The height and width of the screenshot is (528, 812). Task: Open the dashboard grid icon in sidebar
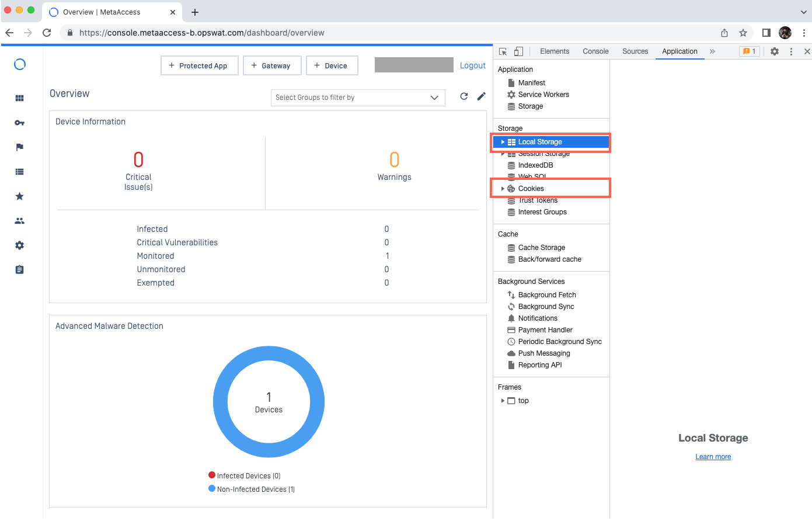(x=20, y=98)
